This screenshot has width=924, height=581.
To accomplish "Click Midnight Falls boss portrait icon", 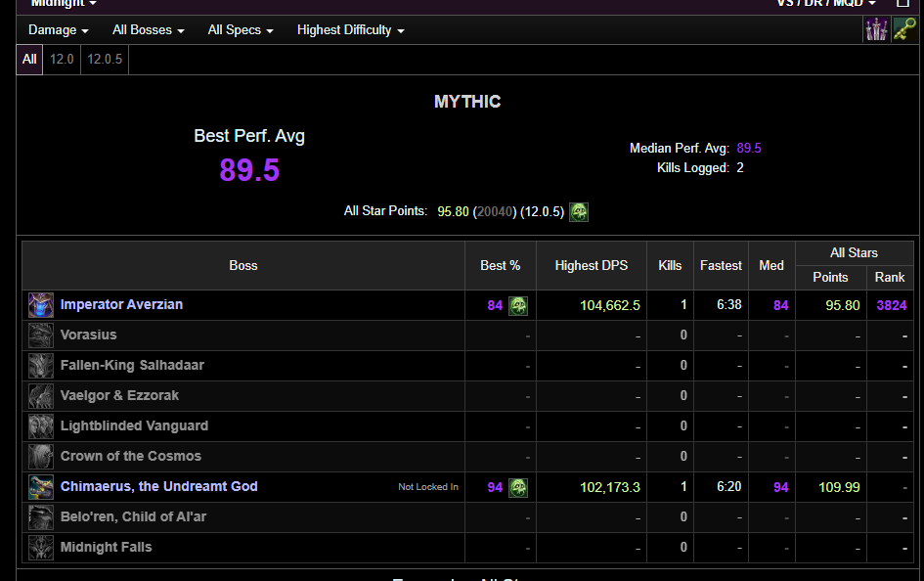I will [41, 548].
